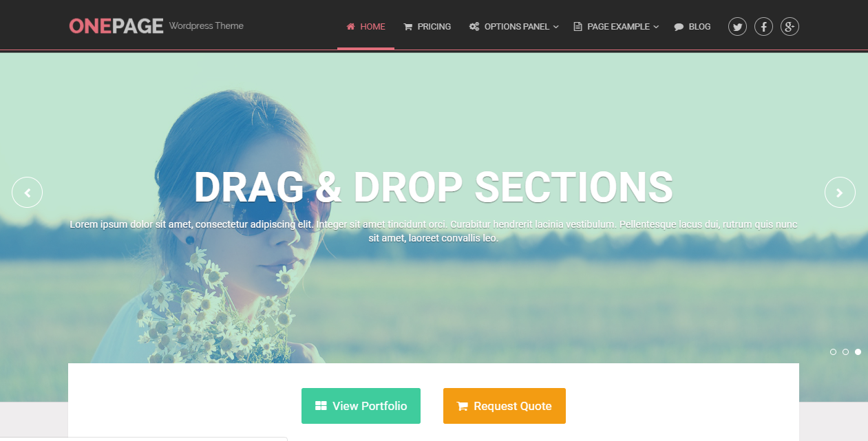
Task: Click the Request Quote button
Action: 505,406
